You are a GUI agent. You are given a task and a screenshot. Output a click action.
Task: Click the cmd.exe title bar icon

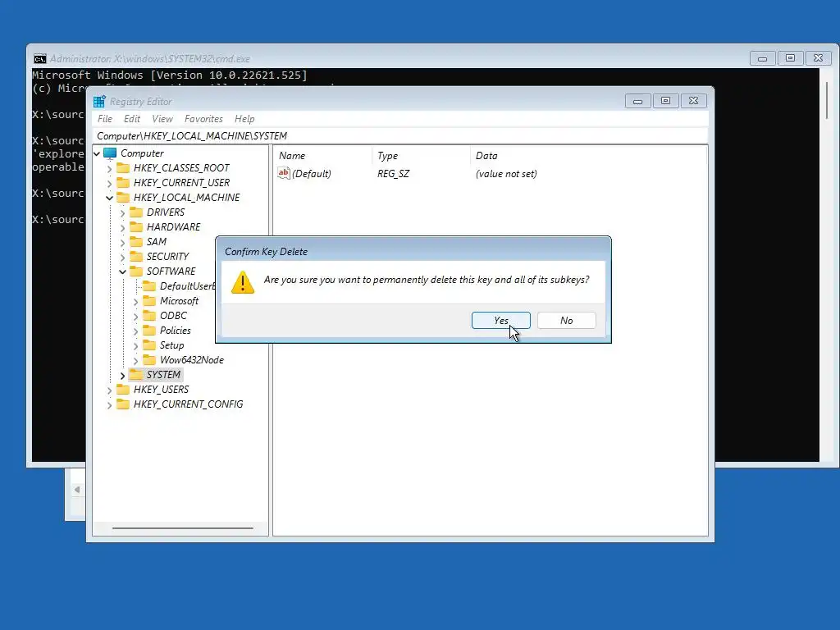[40, 59]
